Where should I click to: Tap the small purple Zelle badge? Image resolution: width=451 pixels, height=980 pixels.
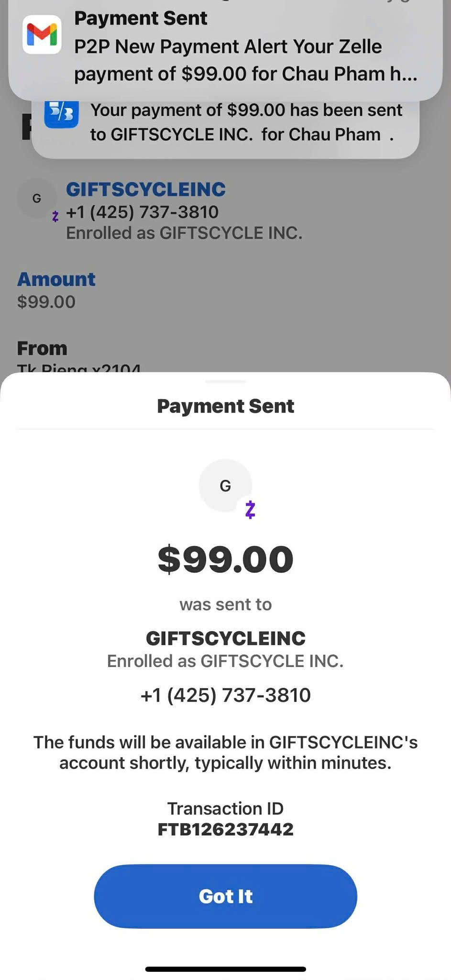[x=55, y=216]
